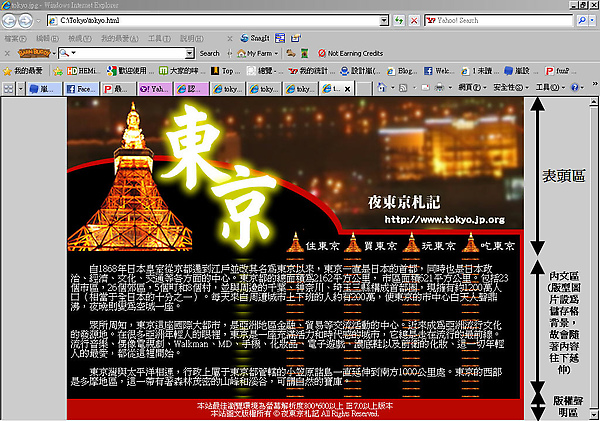
Task: Switch to the Yah... Yahoo tab
Action: coord(155,89)
